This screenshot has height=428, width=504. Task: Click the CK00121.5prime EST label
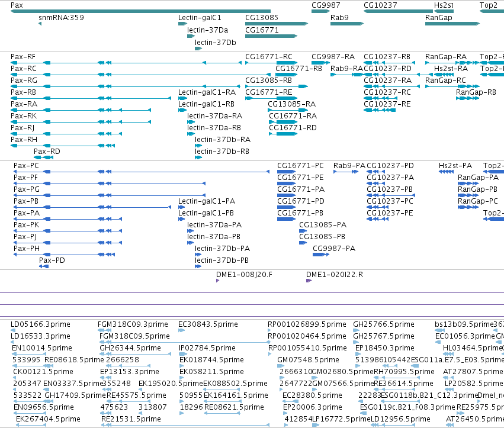point(43,372)
